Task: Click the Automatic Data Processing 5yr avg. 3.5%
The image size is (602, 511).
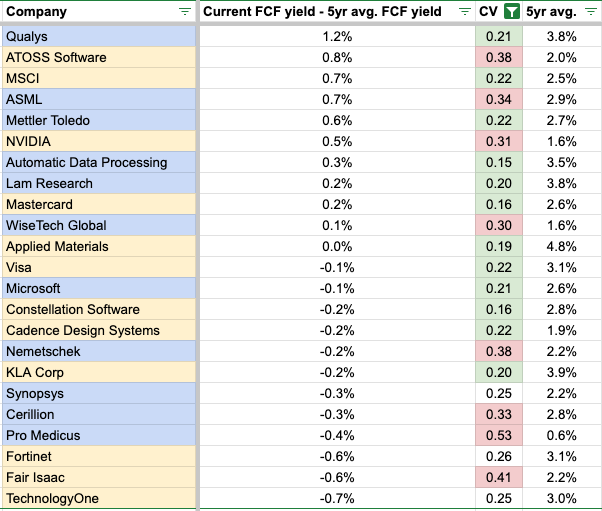Action: coord(562,162)
